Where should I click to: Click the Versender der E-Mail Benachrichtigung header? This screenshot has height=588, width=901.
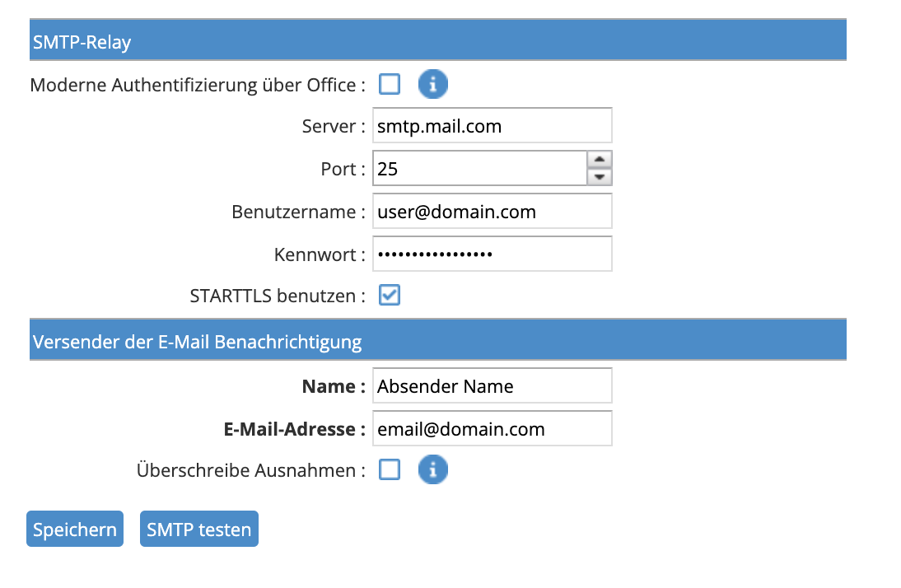click(x=198, y=341)
